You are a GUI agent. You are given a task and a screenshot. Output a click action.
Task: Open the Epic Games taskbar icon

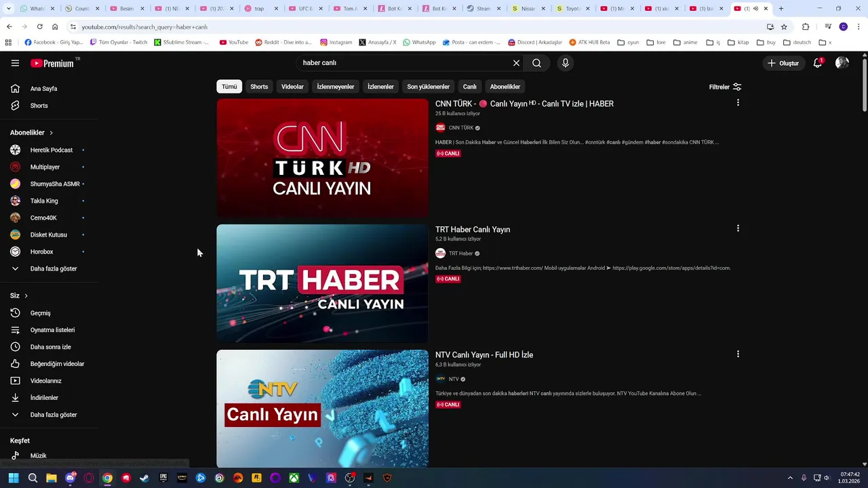(x=163, y=478)
